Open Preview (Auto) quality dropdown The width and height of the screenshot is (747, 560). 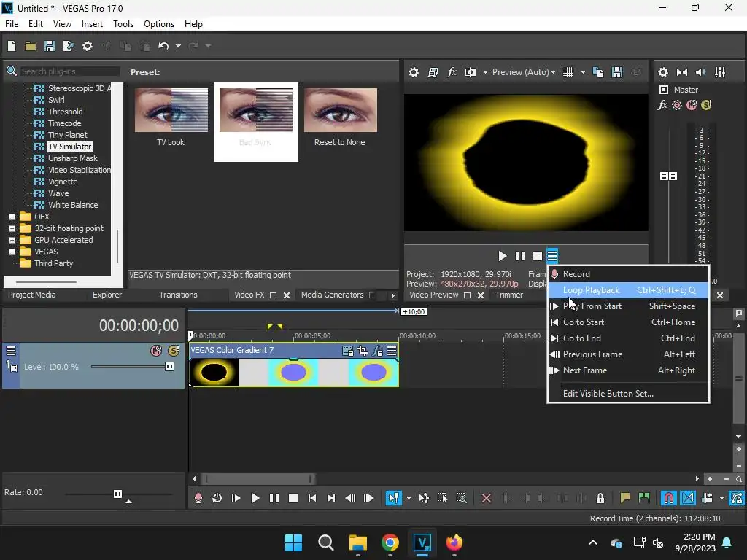[x=524, y=72]
